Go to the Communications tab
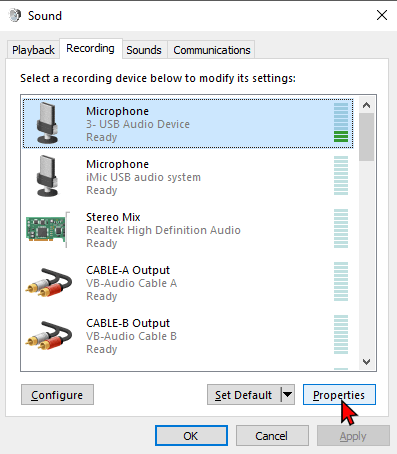The image size is (397, 454). [212, 50]
